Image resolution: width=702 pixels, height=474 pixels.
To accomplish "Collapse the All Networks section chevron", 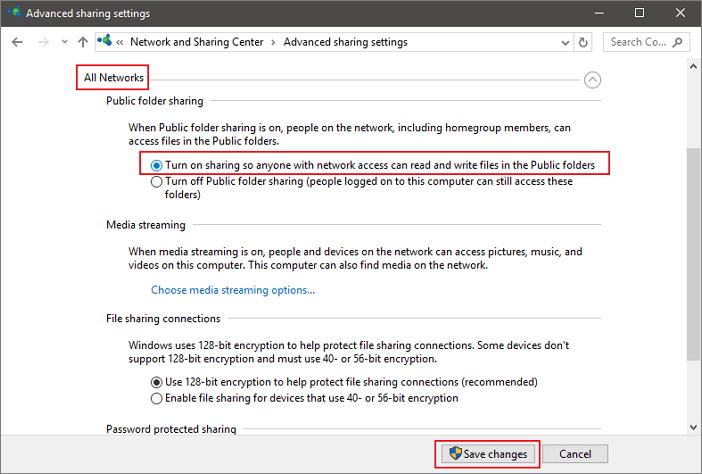I will coord(592,80).
